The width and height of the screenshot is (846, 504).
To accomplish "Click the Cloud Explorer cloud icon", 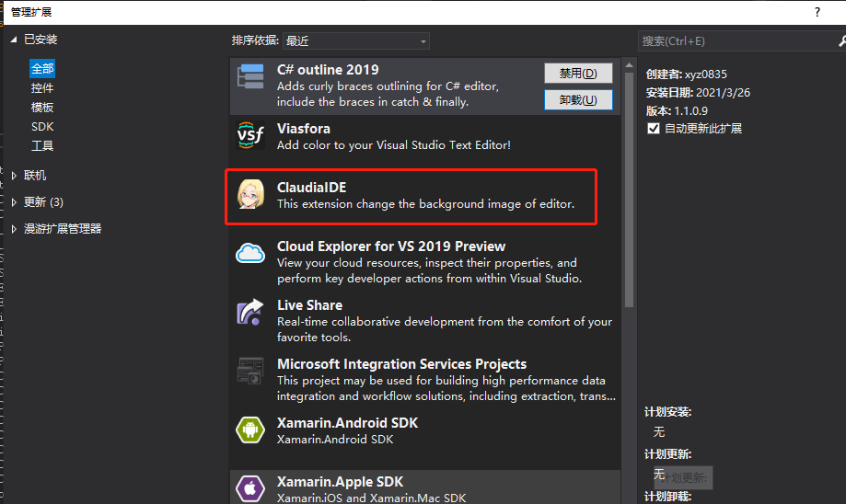I will pyautogui.click(x=250, y=253).
